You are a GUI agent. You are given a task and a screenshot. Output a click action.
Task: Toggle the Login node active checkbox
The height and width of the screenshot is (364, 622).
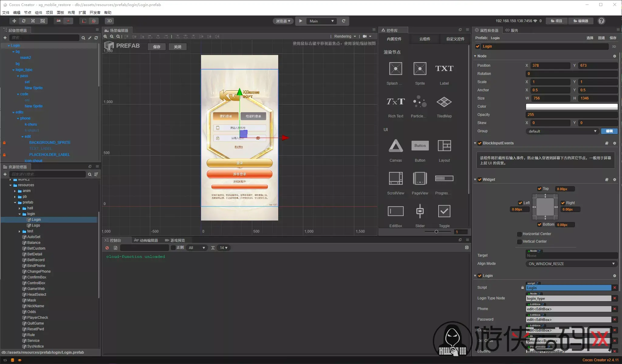click(478, 46)
